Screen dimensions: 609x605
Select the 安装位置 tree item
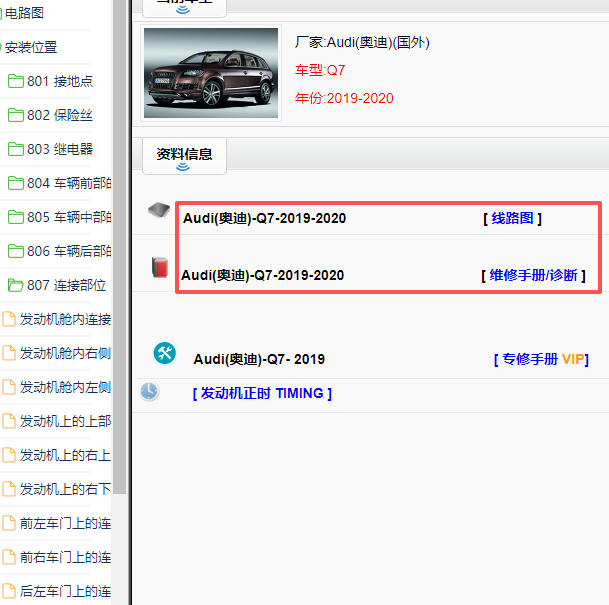click(x=31, y=47)
